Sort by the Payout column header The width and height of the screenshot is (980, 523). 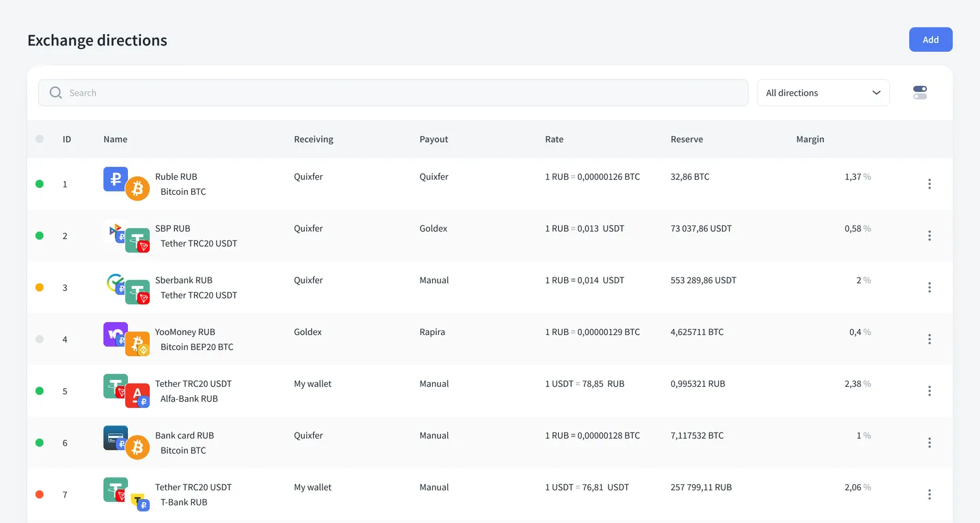pyautogui.click(x=434, y=139)
